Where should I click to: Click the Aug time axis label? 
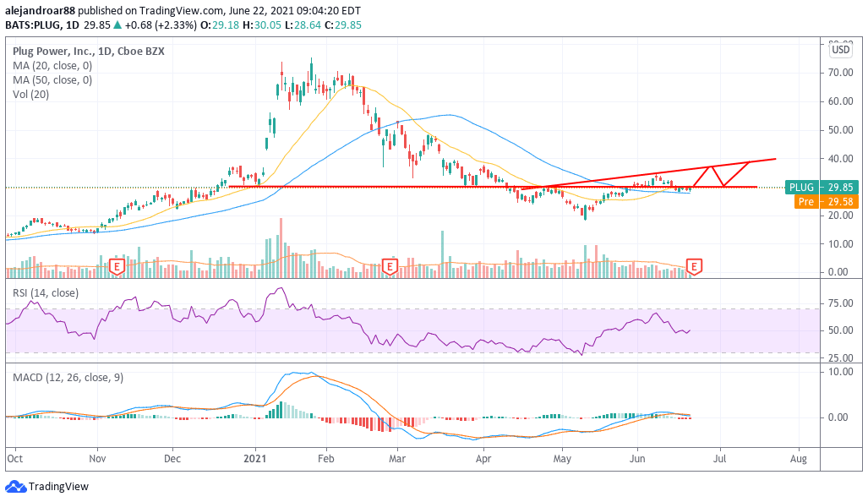pos(798,459)
